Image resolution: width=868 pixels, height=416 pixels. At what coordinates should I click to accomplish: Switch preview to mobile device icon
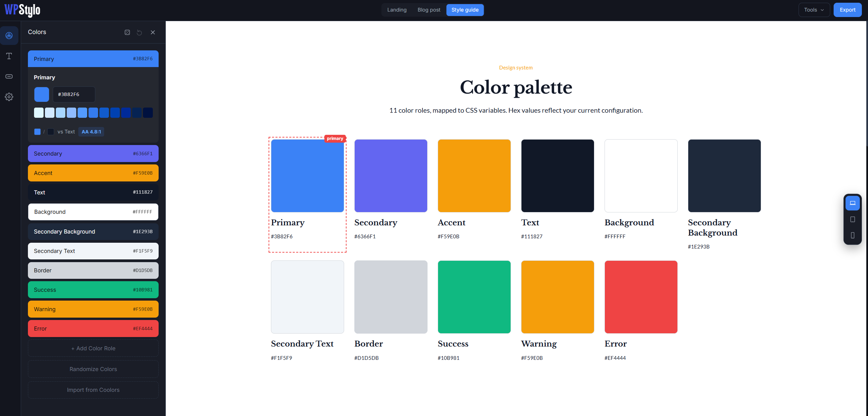853,235
